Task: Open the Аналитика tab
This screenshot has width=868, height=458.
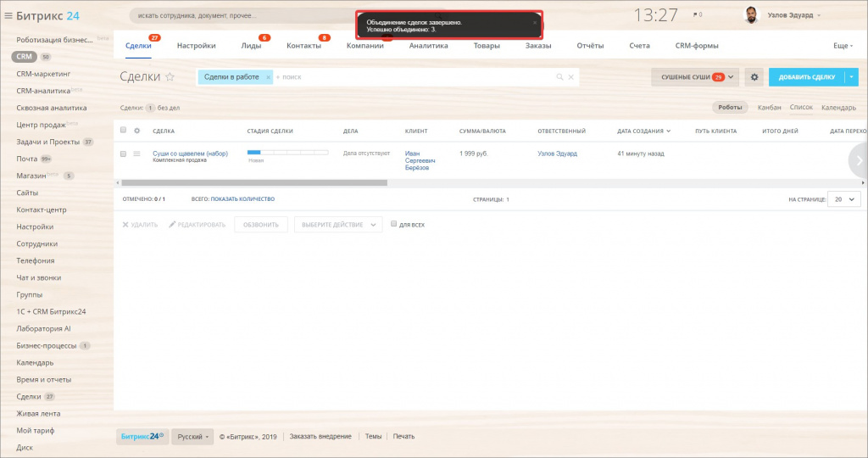Action: (428, 46)
